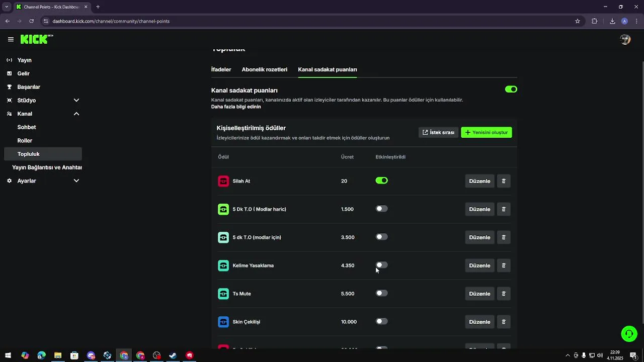Viewport: 644px width, 362px height.
Task: Delete the Silah At reward
Action: coord(504,181)
